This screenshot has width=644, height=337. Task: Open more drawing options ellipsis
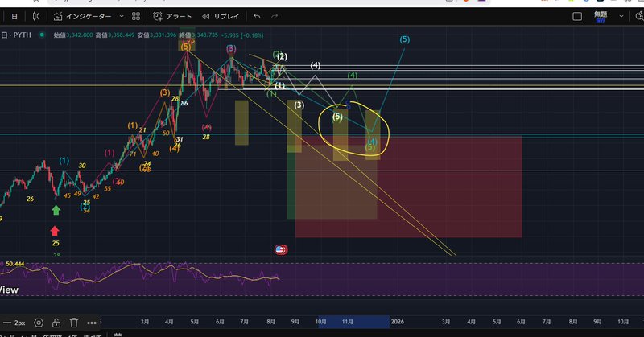92,323
